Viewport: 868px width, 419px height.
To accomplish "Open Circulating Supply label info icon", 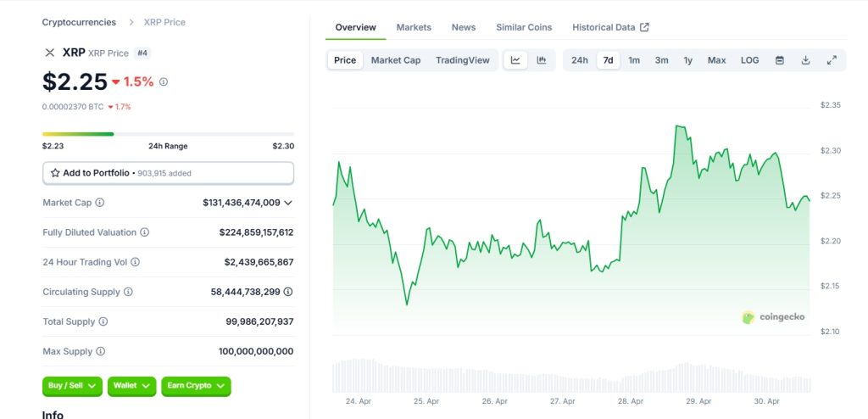I will pos(128,292).
